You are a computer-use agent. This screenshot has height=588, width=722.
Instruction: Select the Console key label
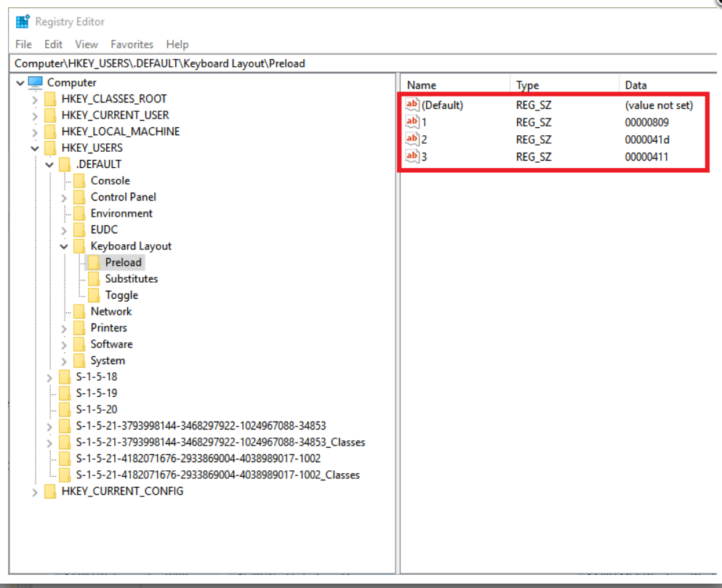tap(111, 180)
